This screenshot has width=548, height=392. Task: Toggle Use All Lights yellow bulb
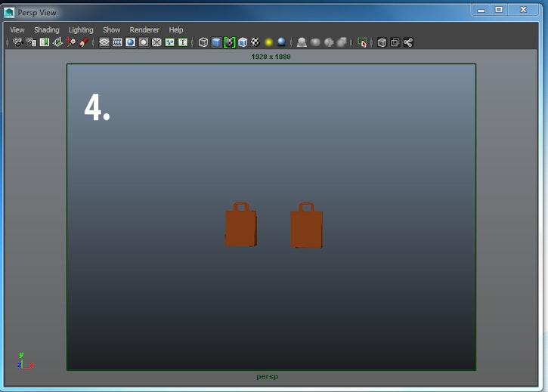[268, 42]
